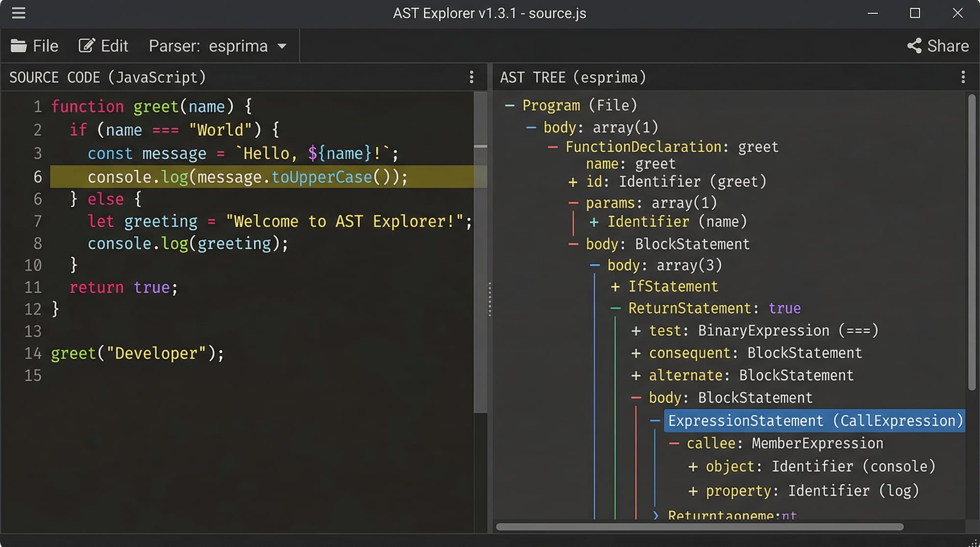Select the ExpressionStatement (CallExpression) tree row
Viewport: 980px width, 547px height.
tap(813, 421)
